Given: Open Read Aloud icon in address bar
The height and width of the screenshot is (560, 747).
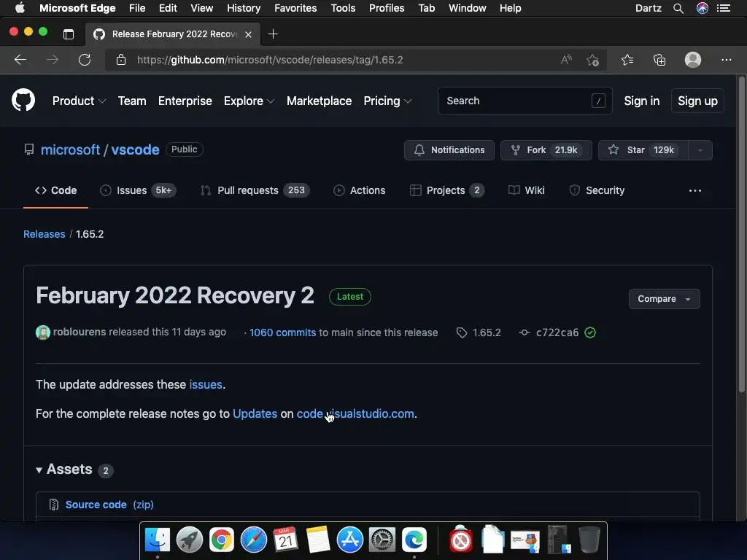Looking at the screenshot, I should (x=565, y=60).
